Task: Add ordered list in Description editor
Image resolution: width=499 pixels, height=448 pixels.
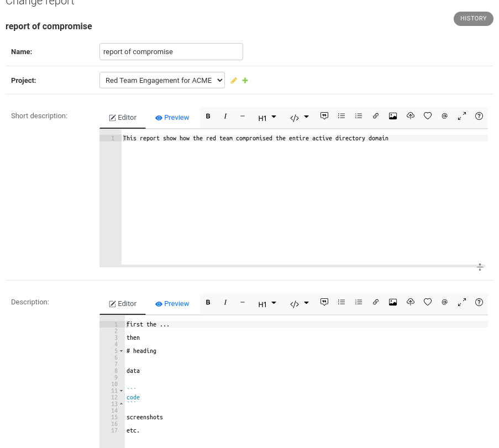Action: [x=359, y=302]
